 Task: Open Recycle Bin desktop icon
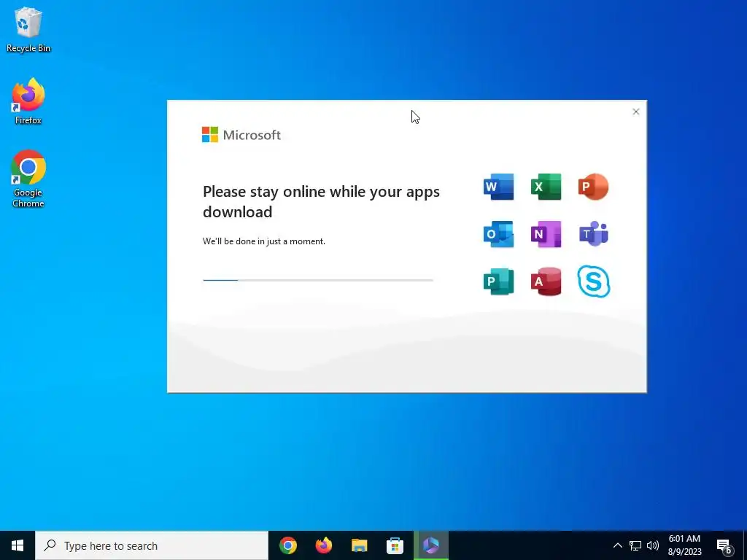click(28, 29)
